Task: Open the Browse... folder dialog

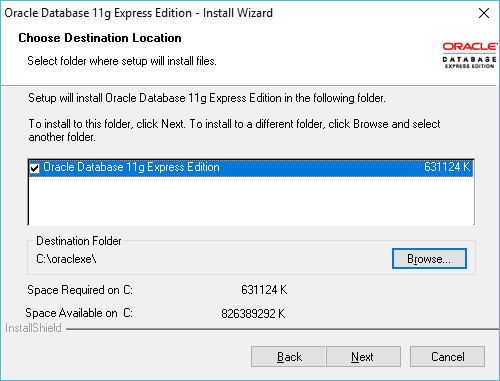Action: click(429, 258)
